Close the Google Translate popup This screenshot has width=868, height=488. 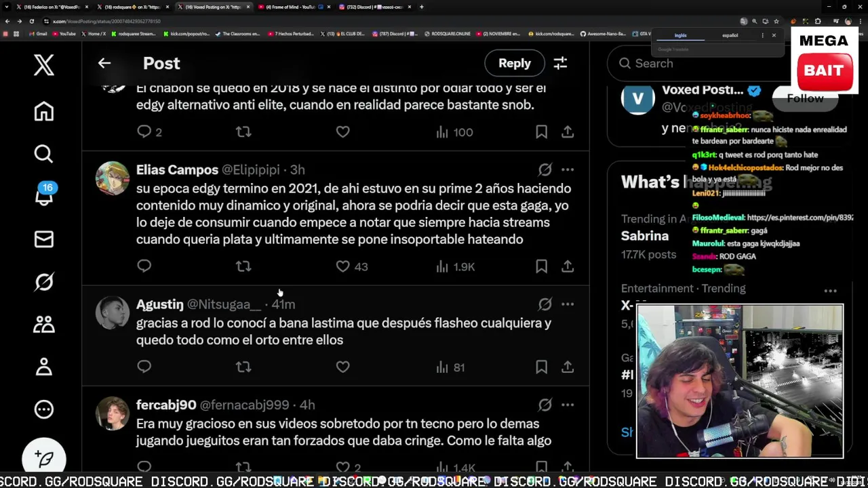[774, 35]
